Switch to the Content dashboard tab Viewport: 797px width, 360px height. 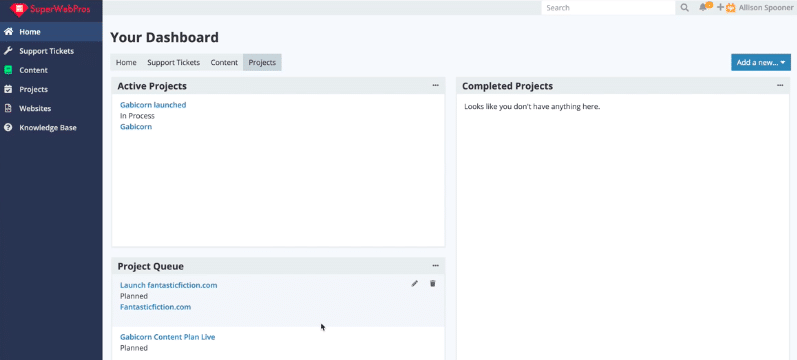224,63
